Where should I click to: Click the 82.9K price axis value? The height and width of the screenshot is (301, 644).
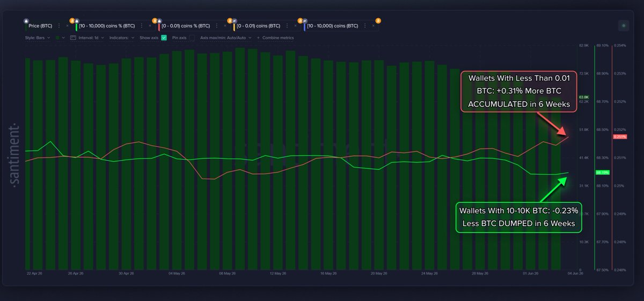click(585, 46)
